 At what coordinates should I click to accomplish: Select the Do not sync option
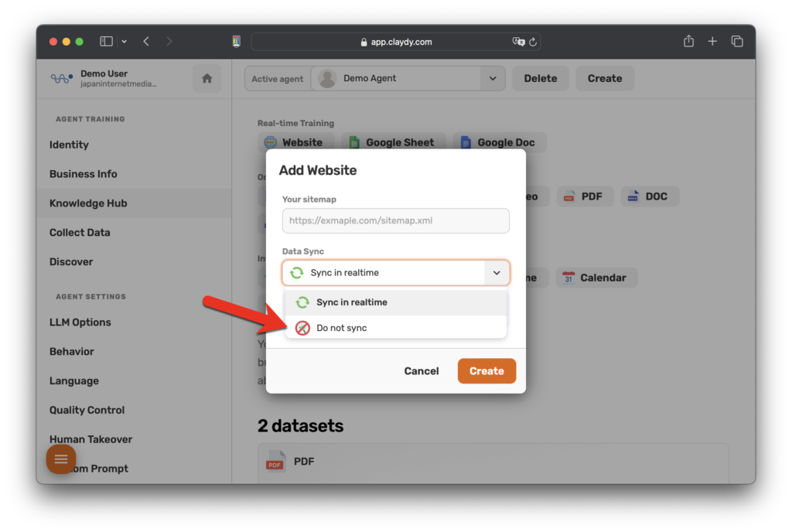[341, 328]
